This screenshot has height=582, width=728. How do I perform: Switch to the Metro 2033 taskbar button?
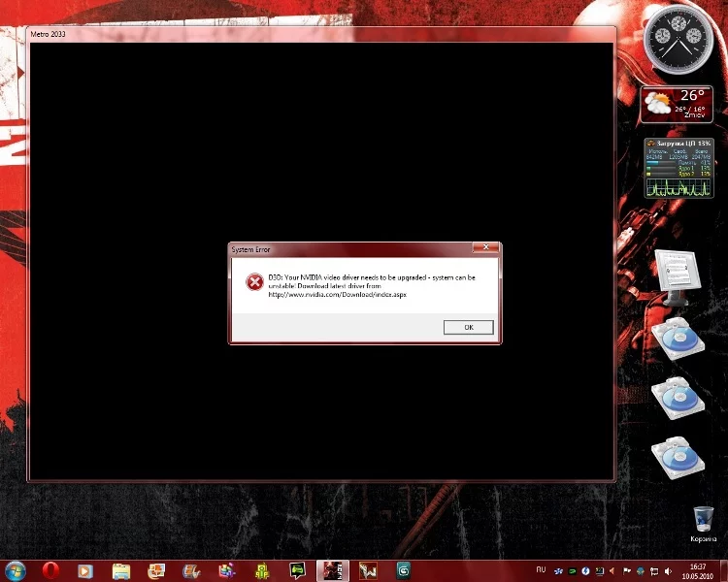[332, 571]
